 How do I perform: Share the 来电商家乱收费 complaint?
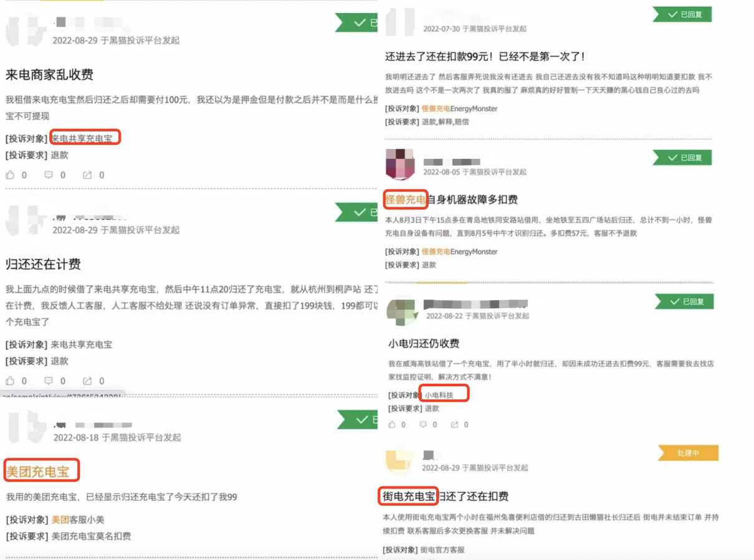88,175
